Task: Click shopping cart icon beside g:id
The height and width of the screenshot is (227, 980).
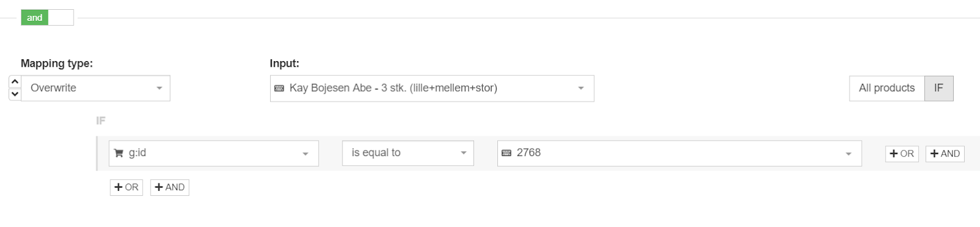Action: (x=119, y=153)
